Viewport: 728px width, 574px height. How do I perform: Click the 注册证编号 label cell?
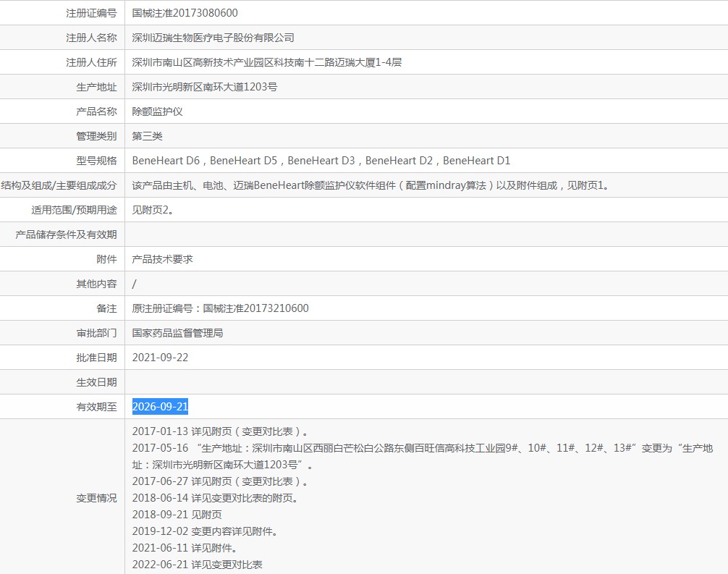91,13
